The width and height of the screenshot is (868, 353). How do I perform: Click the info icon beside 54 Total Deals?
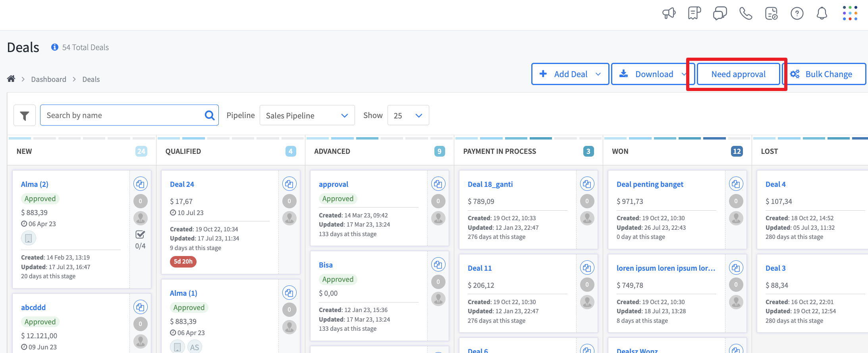[55, 47]
